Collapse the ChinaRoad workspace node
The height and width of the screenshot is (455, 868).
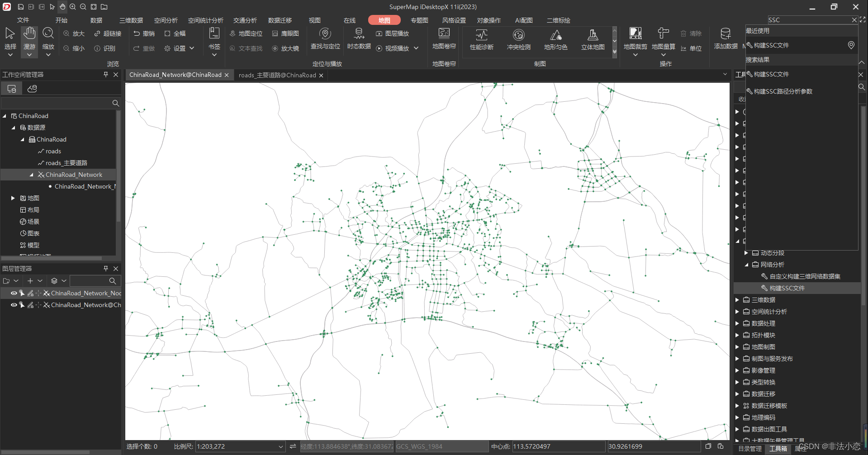(x=5, y=116)
